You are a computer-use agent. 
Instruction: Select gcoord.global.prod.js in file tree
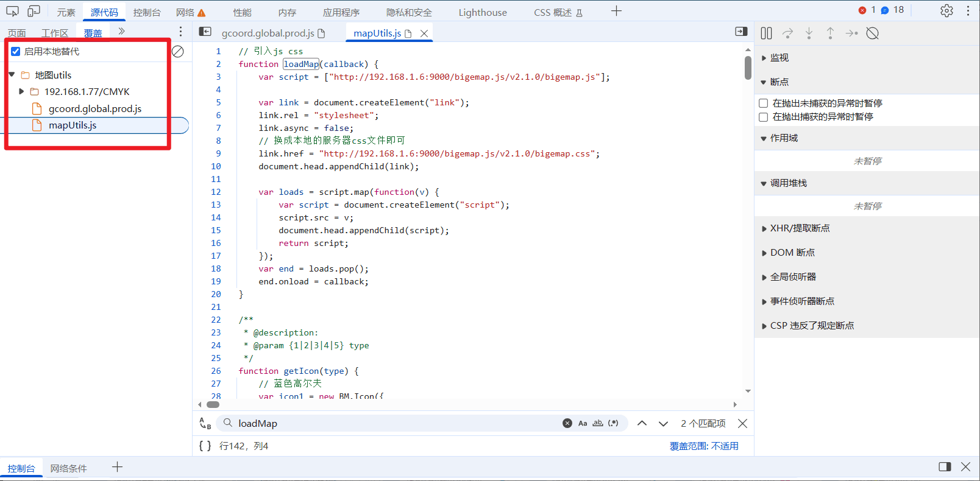point(94,108)
